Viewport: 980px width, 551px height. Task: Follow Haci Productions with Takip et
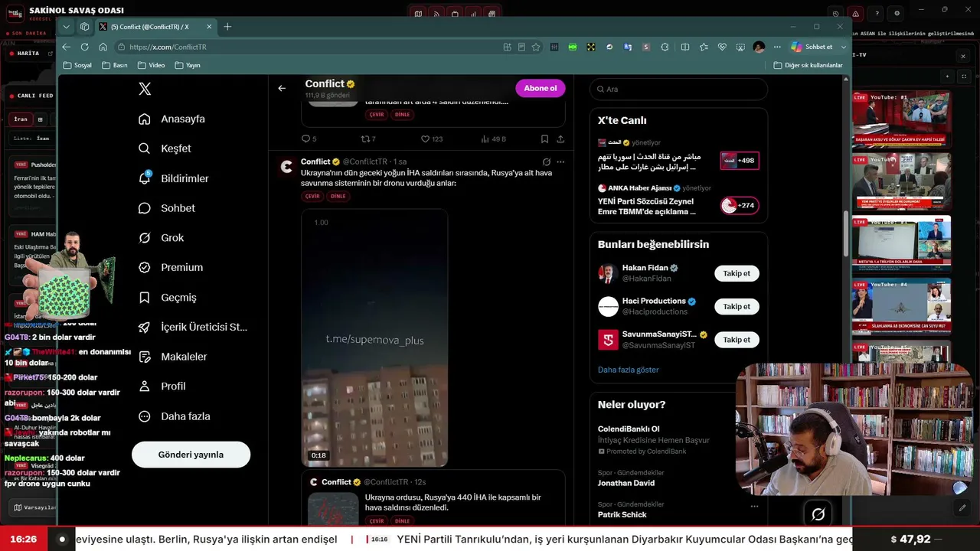[x=737, y=306]
